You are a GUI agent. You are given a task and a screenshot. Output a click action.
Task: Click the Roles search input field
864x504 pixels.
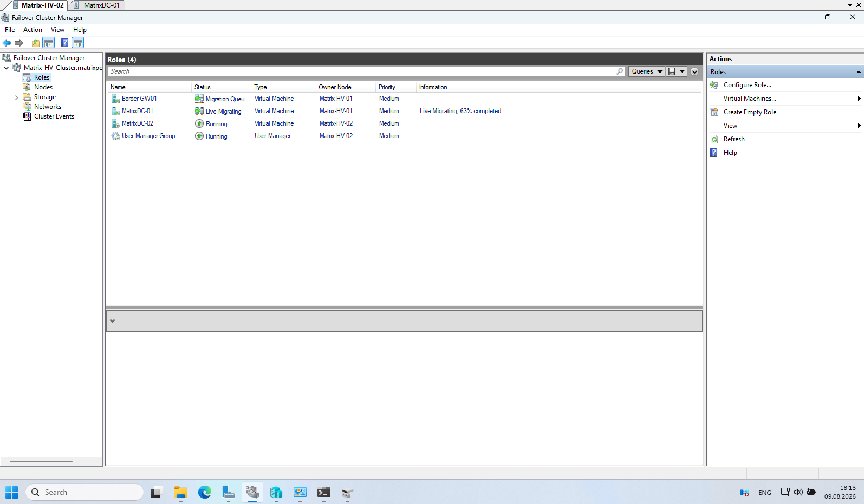click(362, 71)
